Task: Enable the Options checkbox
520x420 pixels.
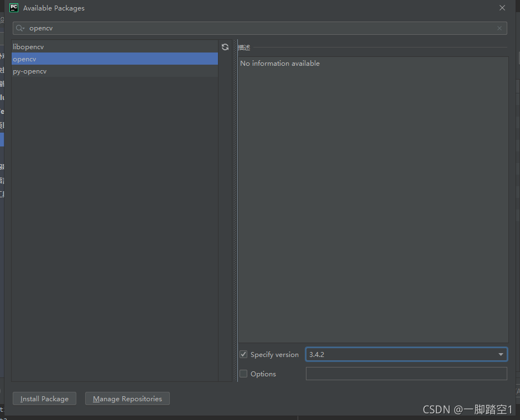Action: (243, 374)
